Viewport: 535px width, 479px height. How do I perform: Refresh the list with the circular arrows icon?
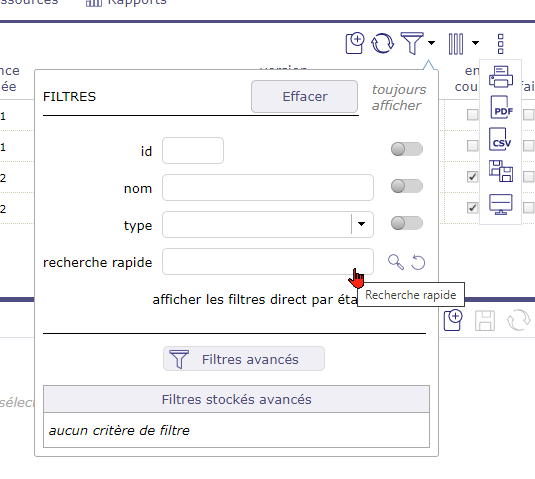[382, 43]
